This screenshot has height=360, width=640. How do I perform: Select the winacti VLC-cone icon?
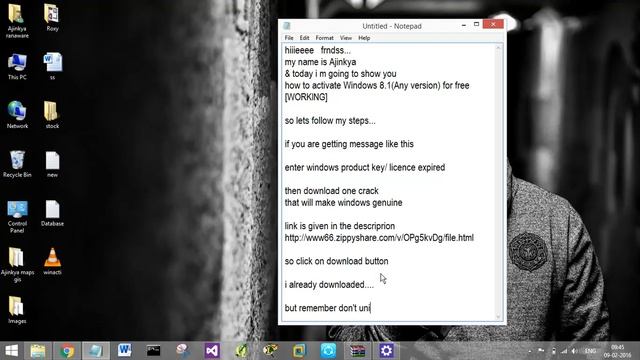[52, 261]
